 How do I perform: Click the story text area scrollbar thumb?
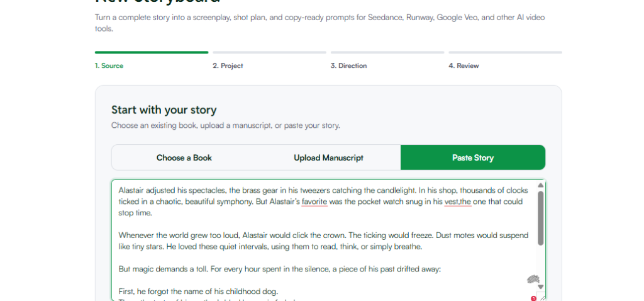coord(540,218)
